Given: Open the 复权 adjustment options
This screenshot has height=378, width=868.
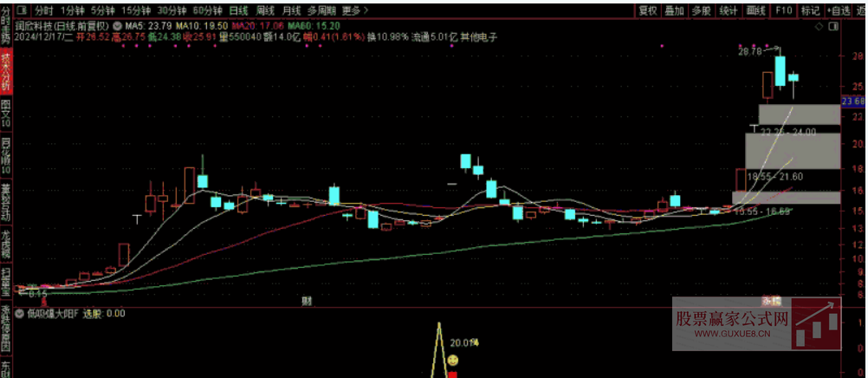Looking at the screenshot, I should tap(647, 10).
